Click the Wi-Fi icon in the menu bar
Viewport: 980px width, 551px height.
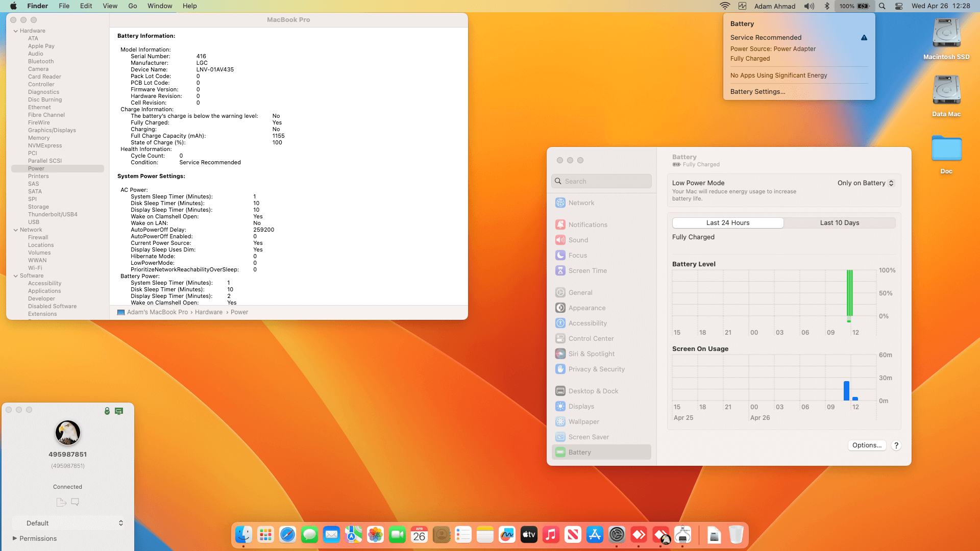coord(725,6)
